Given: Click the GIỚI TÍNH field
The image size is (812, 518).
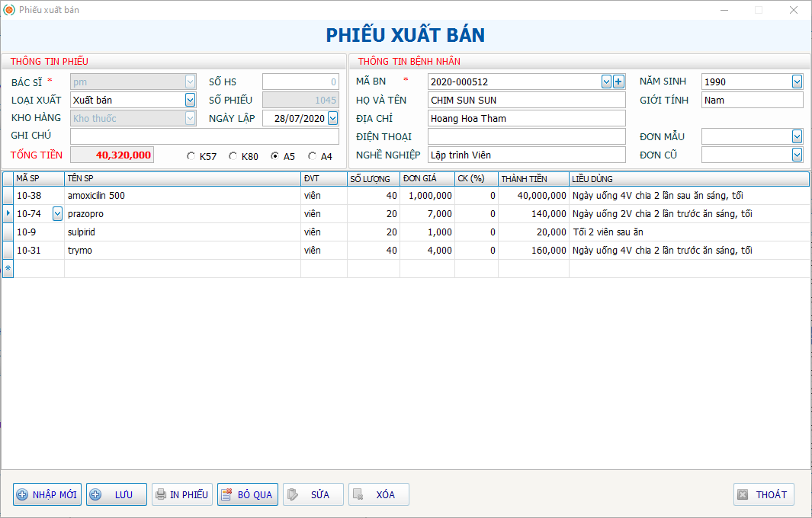Looking at the screenshot, I should [x=752, y=100].
